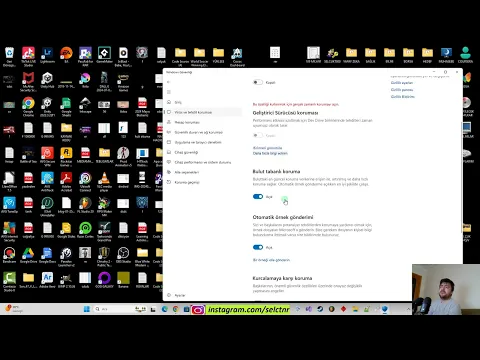Turn off Otomatik örnek gönderimi toggle
Image resolution: width=480 pixels, height=360 pixels.
(x=258, y=247)
